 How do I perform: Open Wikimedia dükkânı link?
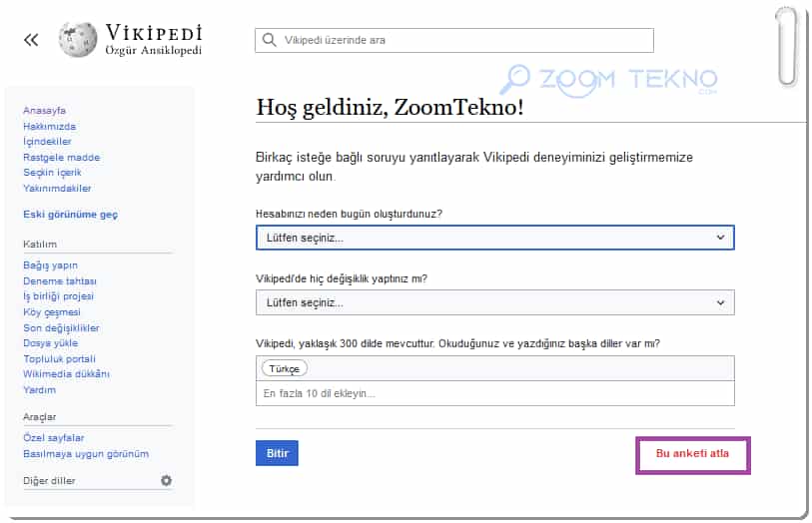(x=66, y=374)
